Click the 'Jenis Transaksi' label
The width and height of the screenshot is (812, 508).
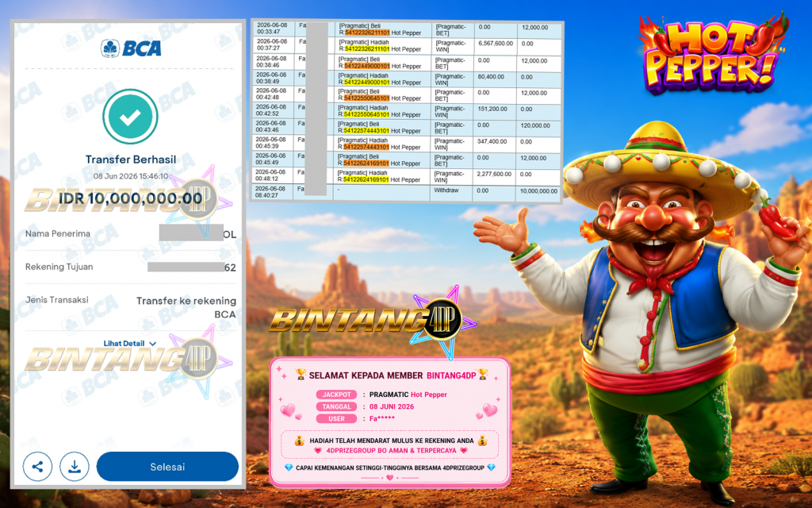(x=57, y=299)
